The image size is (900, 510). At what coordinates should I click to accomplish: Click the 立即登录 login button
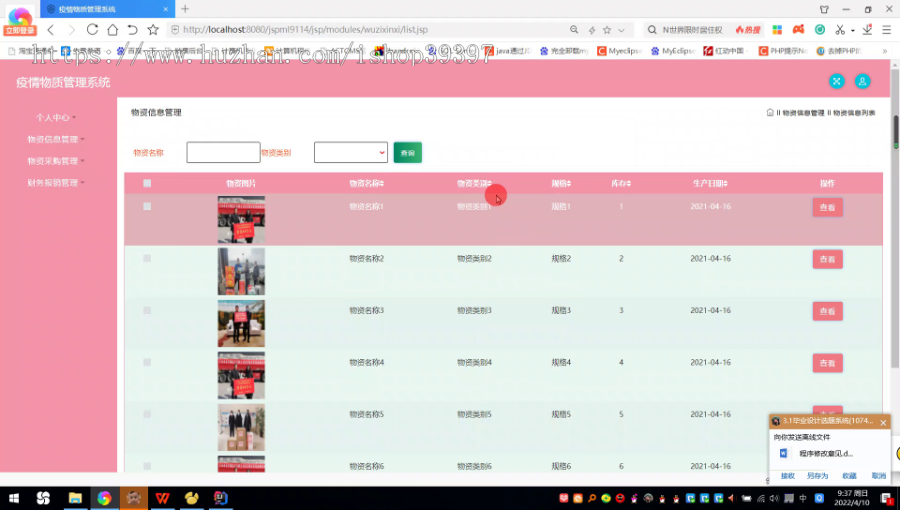coord(20,30)
